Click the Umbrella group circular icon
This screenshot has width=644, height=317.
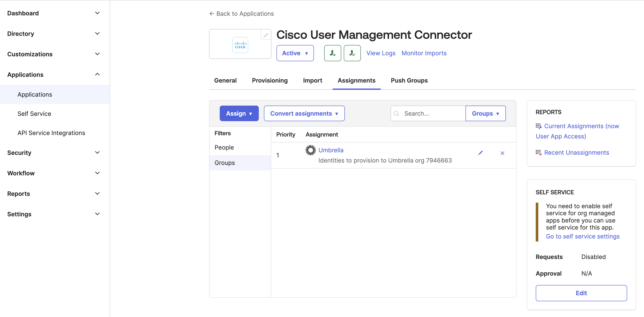click(310, 150)
